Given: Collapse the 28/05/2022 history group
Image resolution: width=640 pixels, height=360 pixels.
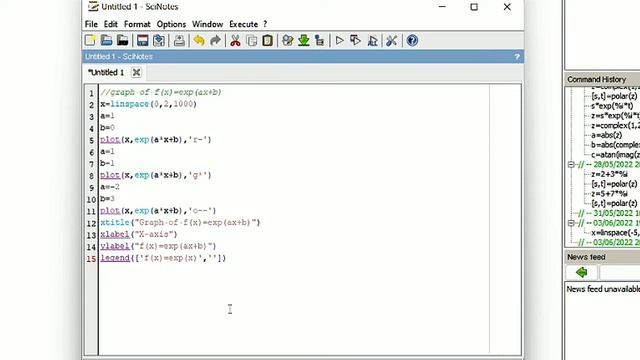Looking at the screenshot, I should (x=571, y=164).
